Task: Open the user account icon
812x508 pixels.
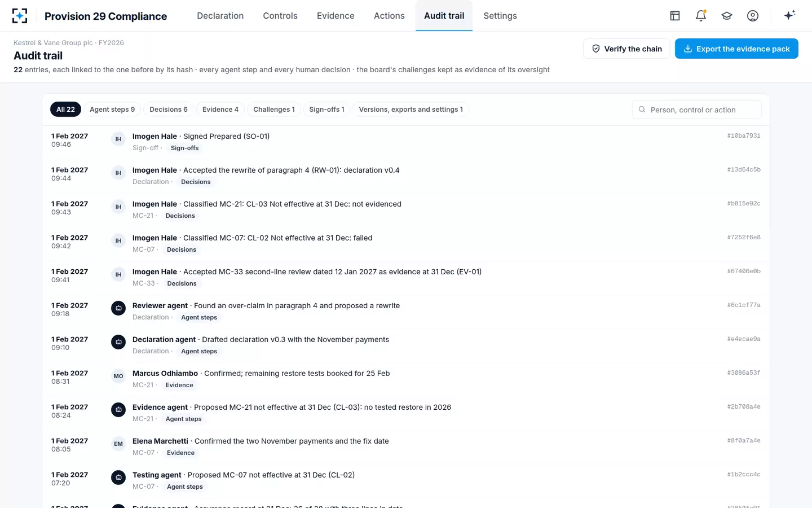Action: [x=753, y=16]
